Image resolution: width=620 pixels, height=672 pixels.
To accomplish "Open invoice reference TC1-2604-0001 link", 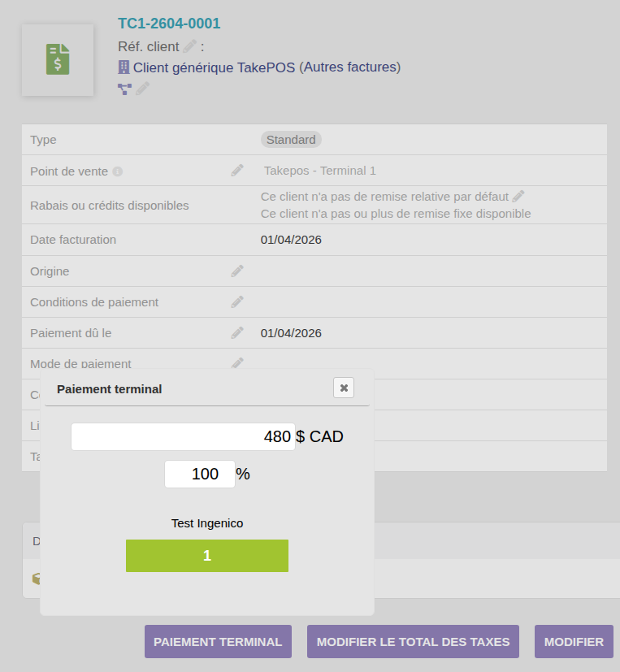I will tap(169, 24).
